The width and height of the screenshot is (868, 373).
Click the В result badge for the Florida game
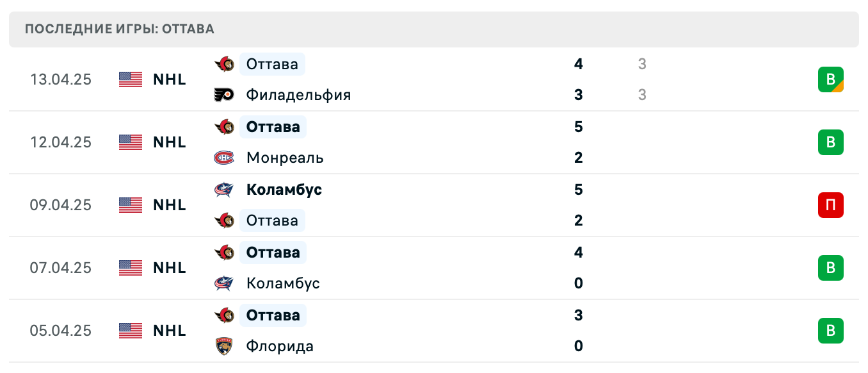[831, 331]
